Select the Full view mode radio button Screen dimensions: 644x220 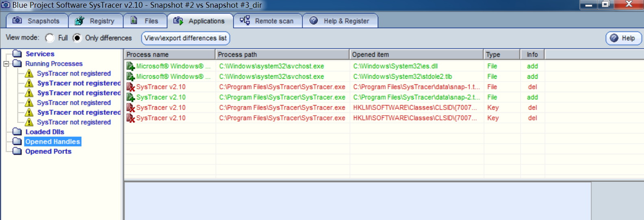pos(50,38)
